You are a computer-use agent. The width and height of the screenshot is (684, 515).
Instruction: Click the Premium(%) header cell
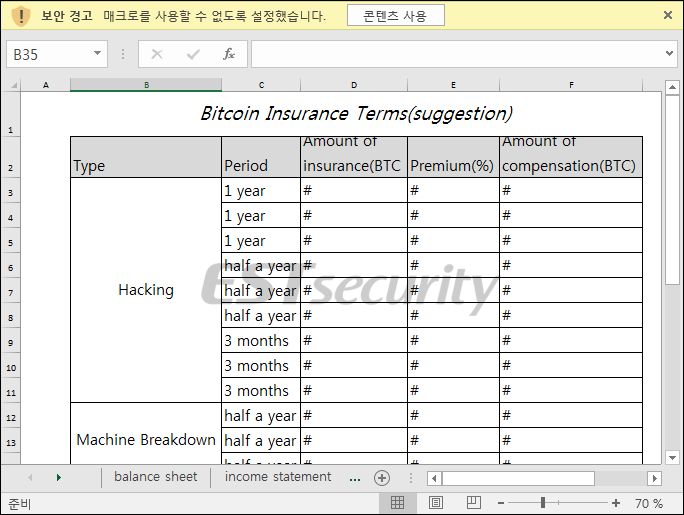click(453, 157)
